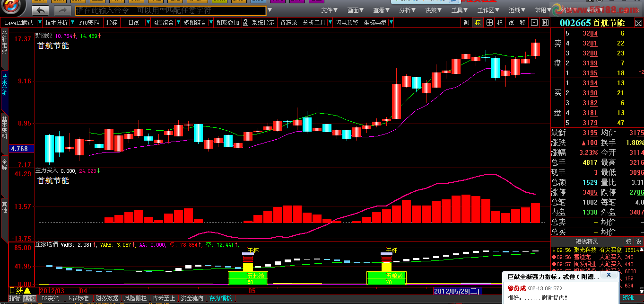Click the 2012/05/29 date marker on timeline
The height and width of the screenshot is (304, 644).
(458, 291)
